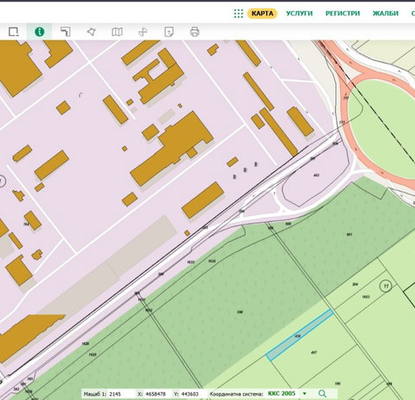Select the polygon area tool

click(91, 32)
